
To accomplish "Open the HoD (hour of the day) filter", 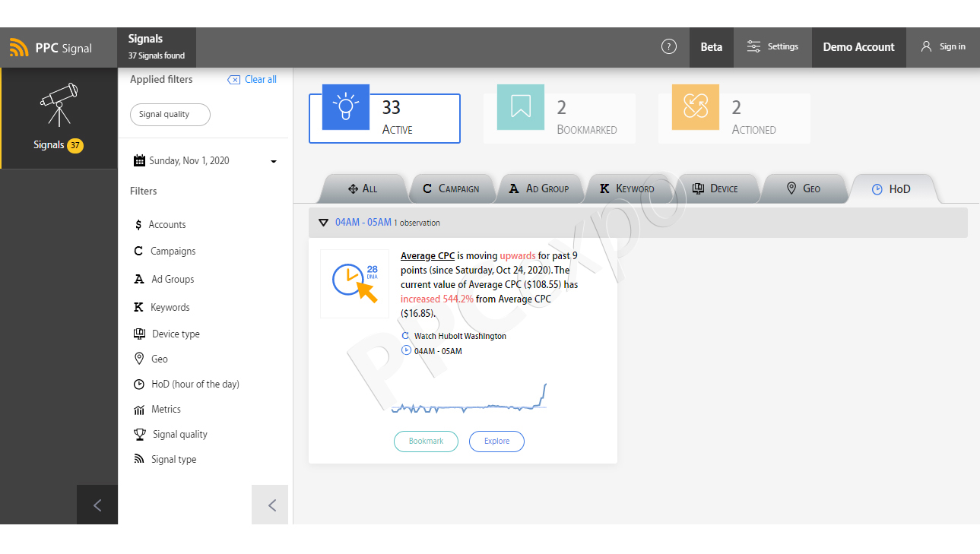I will 186,385.
